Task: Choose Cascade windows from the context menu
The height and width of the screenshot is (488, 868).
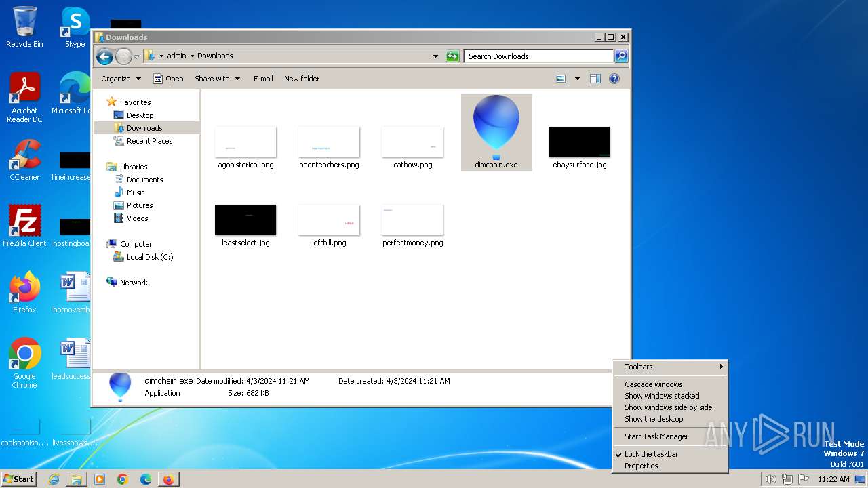Action: pos(671,384)
